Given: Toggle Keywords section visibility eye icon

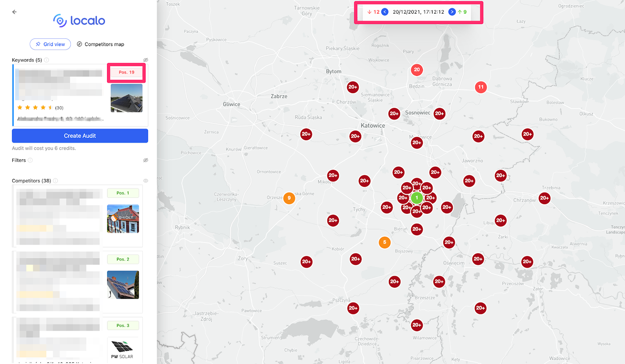Looking at the screenshot, I should pyautogui.click(x=146, y=60).
